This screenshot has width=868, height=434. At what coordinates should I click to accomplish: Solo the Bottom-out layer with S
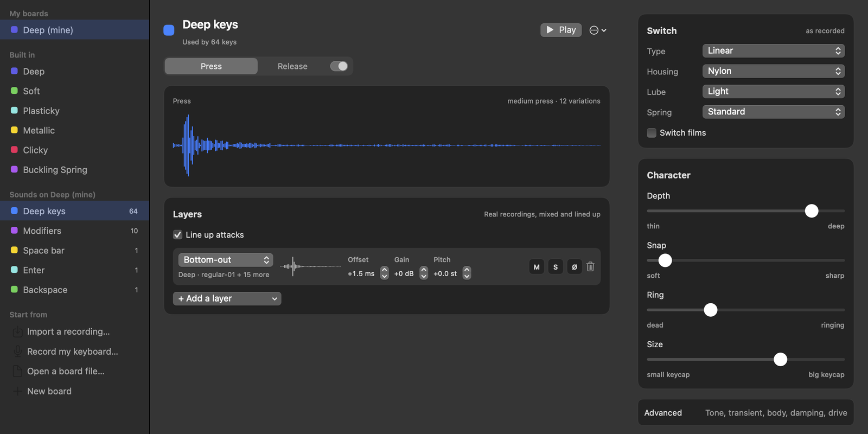click(556, 266)
